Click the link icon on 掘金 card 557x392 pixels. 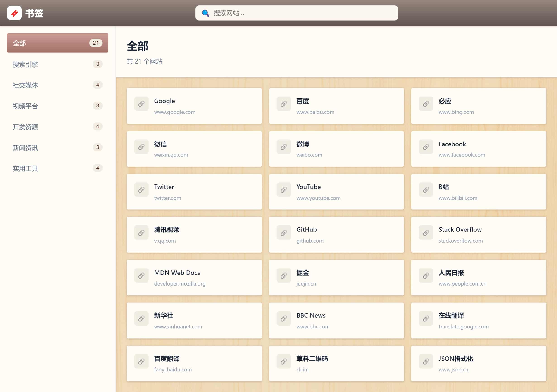[x=284, y=275]
